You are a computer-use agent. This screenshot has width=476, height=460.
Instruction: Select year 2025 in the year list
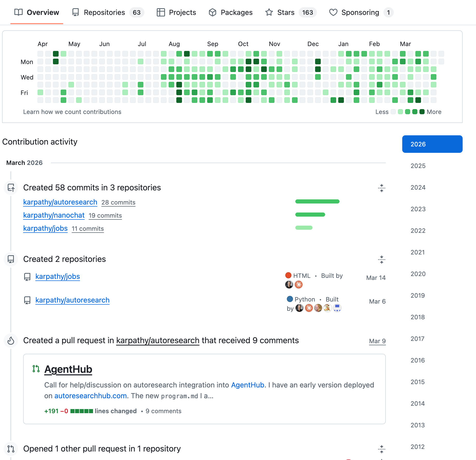coord(418,166)
